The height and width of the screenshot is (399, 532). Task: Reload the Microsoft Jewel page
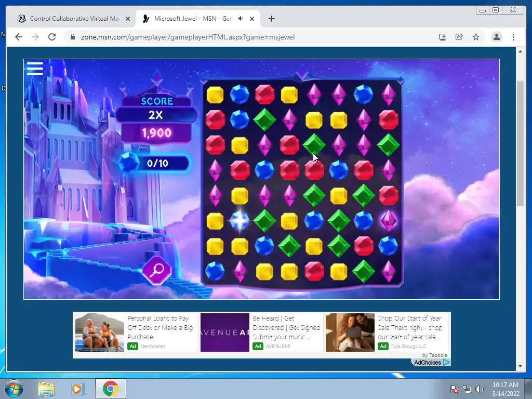coord(52,37)
